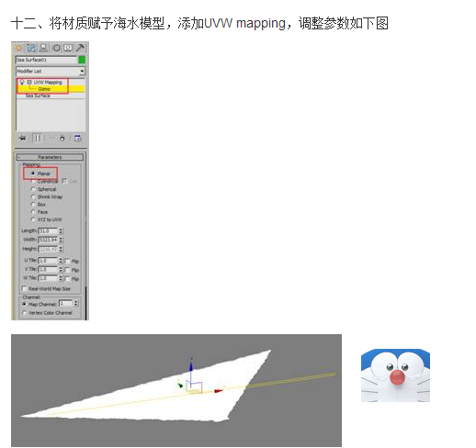
Task: Click Remove Modifier from stack icon
Action: (x=62, y=139)
